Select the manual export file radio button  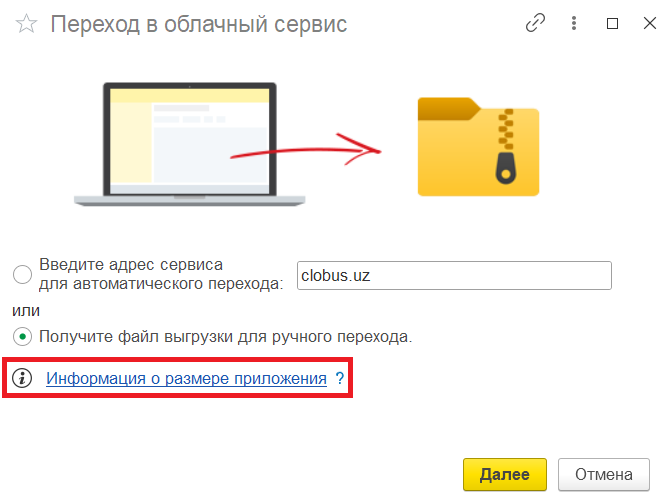tap(21, 336)
